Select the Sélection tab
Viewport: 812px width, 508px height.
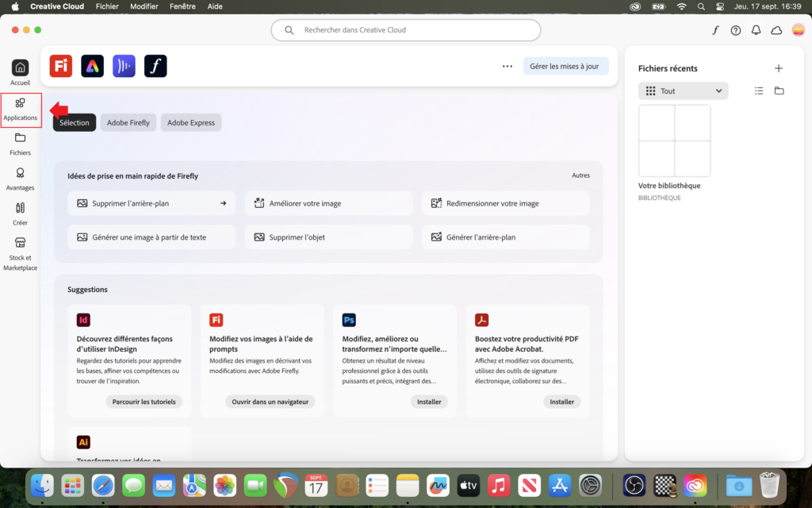[x=74, y=123]
